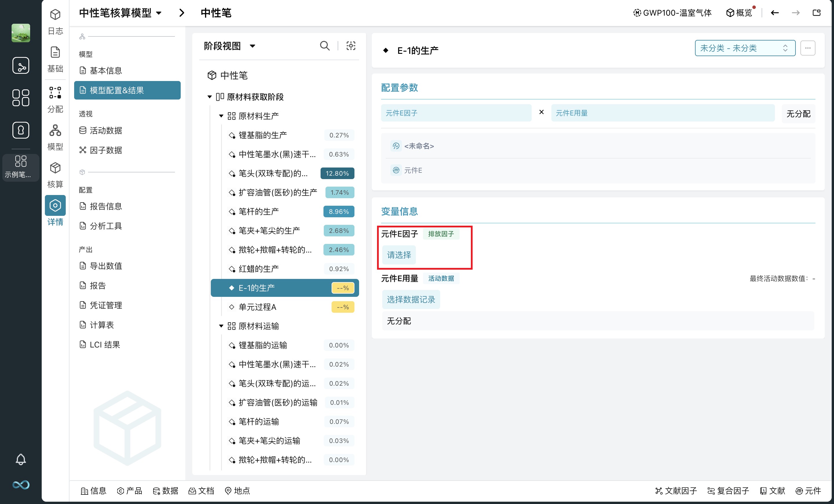Open the 分配 sidebar icon
Screen dimensions: 834x504
point(55,93)
